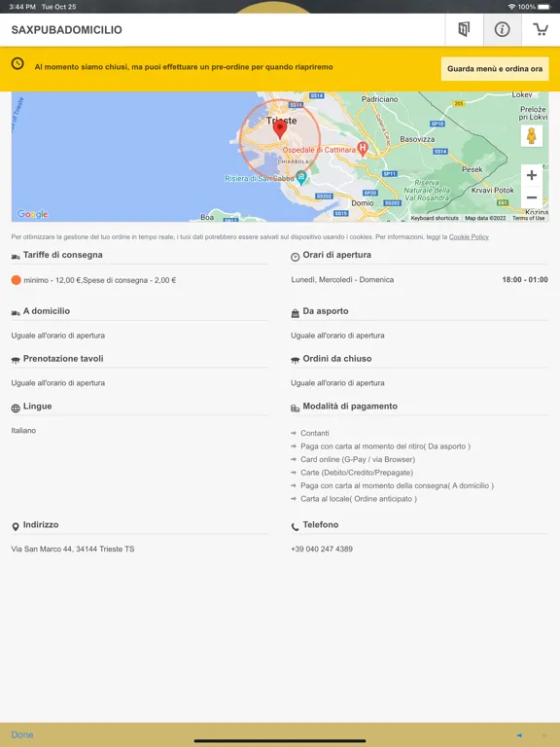Click Riserva Naturale della Val Rosandra label
Image resolution: width=560 pixels, height=747 pixels.
pos(427,190)
